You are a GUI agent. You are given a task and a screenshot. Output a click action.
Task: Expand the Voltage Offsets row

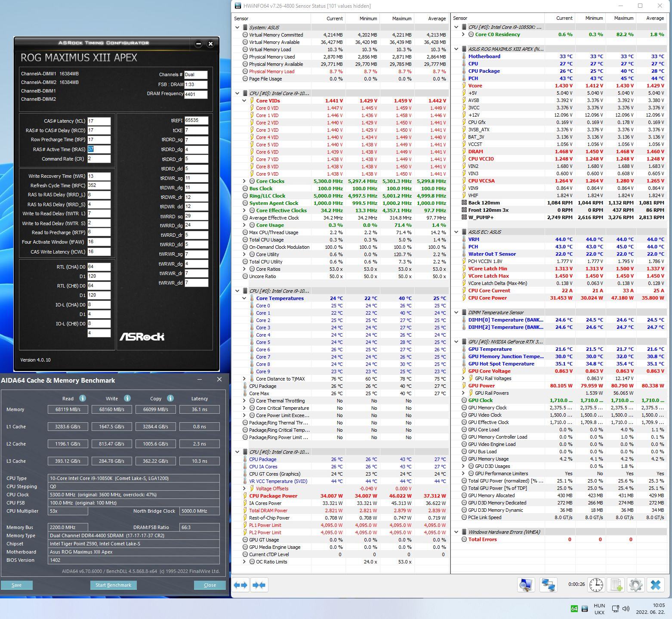[244, 489]
